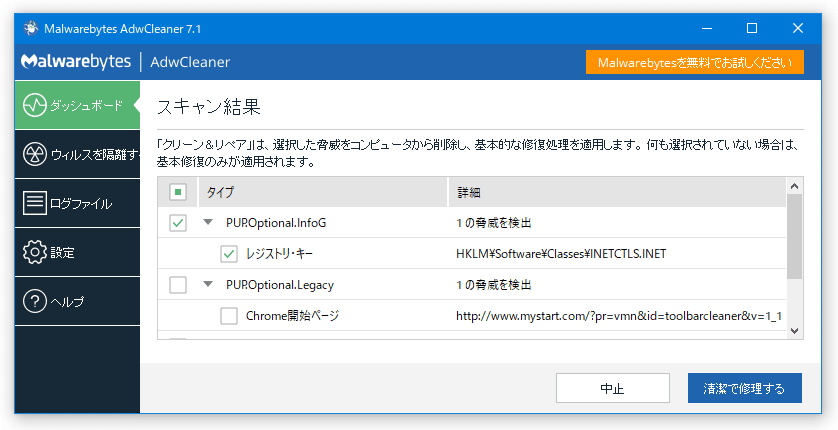This screenshot has width=838, height=430.
Task: Click the PUP.Optional.Legacy row label
Action: (x=280, y=285)
